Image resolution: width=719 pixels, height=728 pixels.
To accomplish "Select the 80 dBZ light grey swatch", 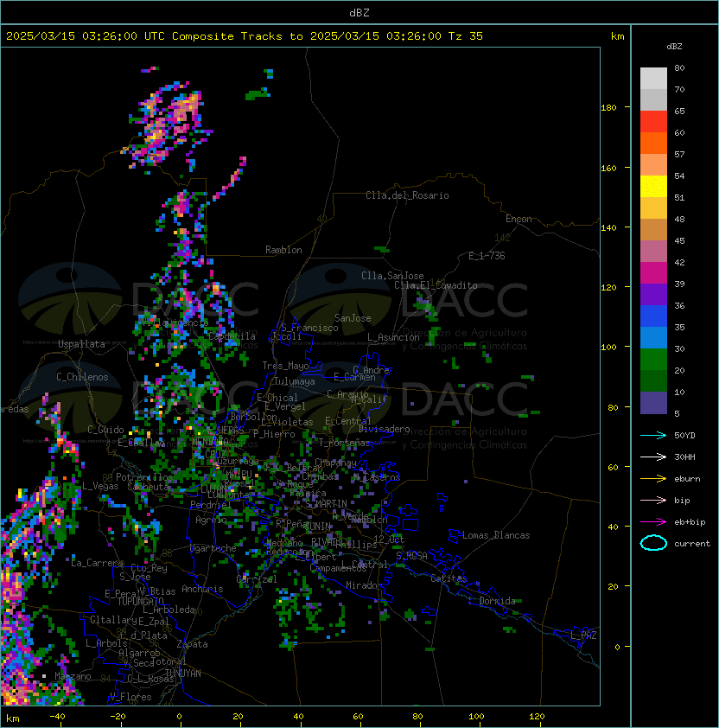I will coord(653,78).
